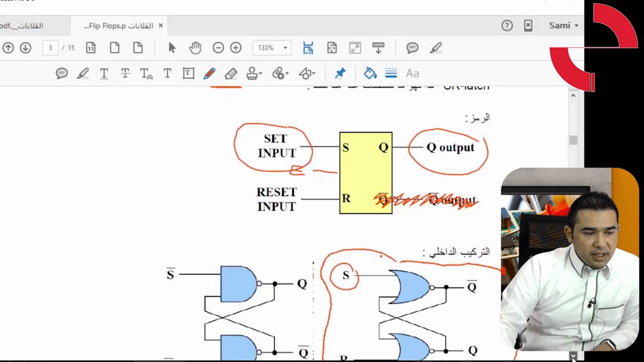Select the highlighter in the comment toolbar
Viewport: 644px width, 362px height.
point(83,73)
